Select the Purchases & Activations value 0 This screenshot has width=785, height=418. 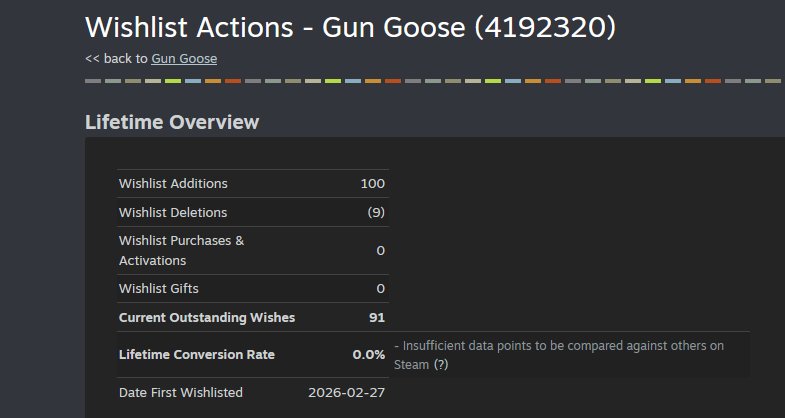(380, 250)
